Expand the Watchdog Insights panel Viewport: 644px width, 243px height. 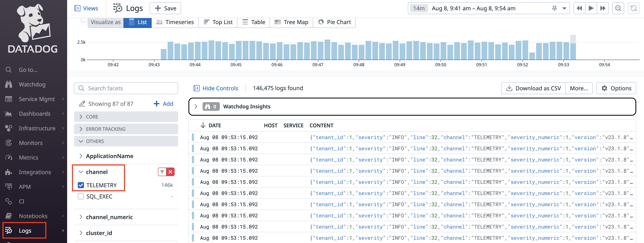[196, 106]
